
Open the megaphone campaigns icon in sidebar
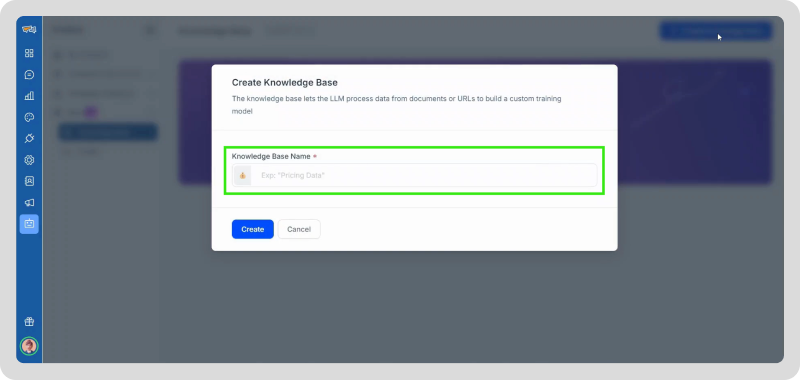pyautogui.click(x=29, y=202)
